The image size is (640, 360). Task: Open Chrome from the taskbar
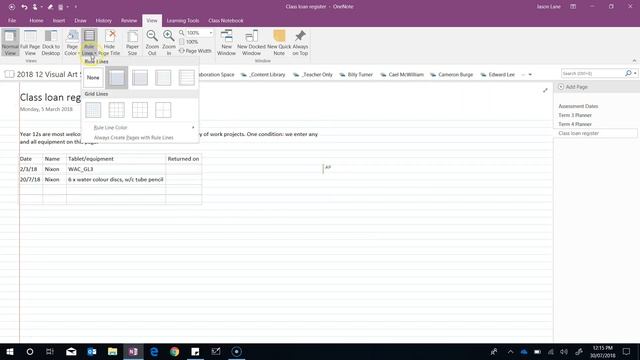pos(174,351)
